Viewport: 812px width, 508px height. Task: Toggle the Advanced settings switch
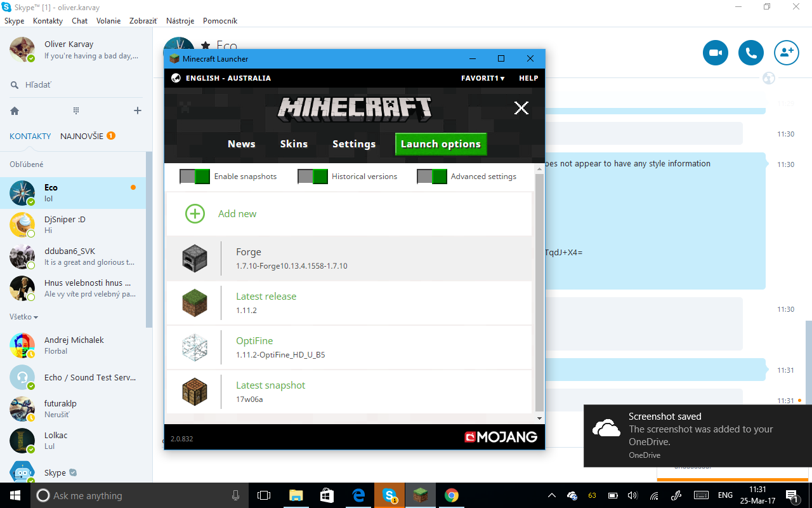431,177
